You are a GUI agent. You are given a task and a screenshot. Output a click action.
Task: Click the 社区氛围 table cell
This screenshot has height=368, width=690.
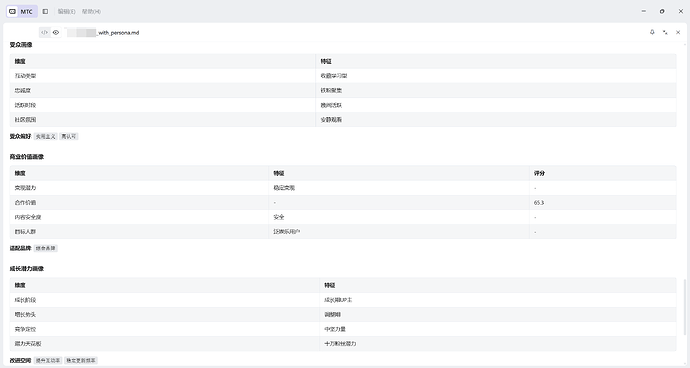pos(163,120)
